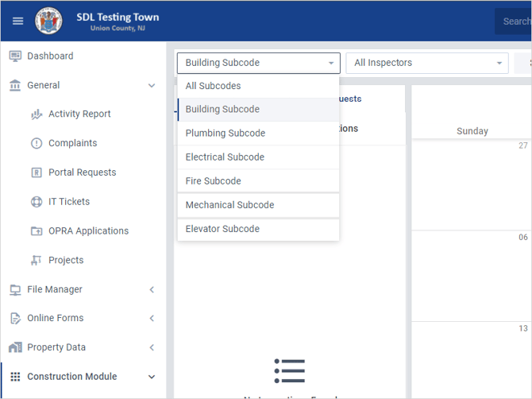
Task: Click the Dashboard monitor icon
Action: (x=15, y=56)
